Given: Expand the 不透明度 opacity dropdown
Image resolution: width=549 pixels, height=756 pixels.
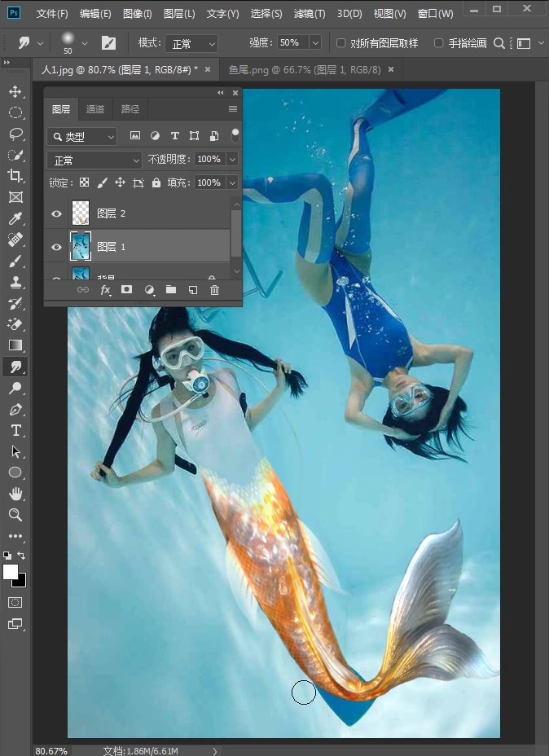Looking at the screenshot, I should 233,160.
